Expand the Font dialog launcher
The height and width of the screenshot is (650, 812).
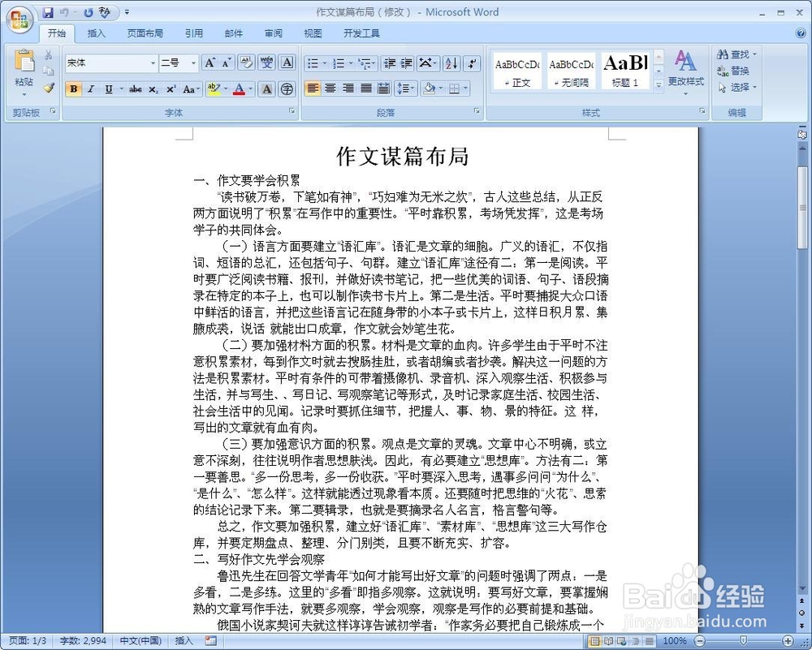point(292,110)
